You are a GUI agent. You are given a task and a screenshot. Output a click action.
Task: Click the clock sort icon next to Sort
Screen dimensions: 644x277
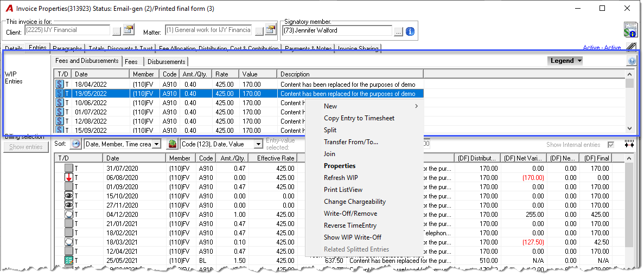pyautogui.click(x=75, y=144)
